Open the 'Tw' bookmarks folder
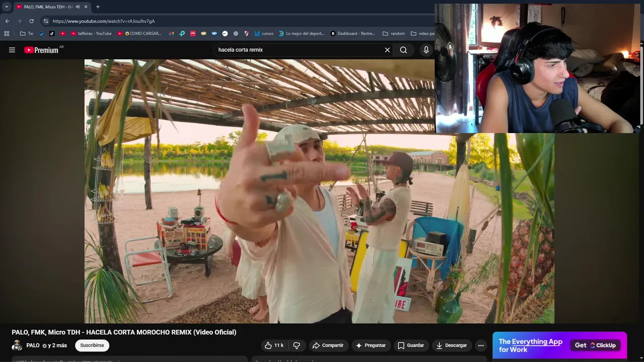Image resolution: width=644 pixels, height=362 pixels. tap(27, 34)
